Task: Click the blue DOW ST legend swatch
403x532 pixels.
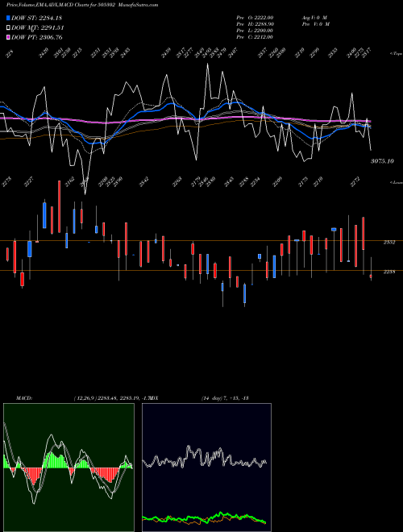Action: [8, 18]
